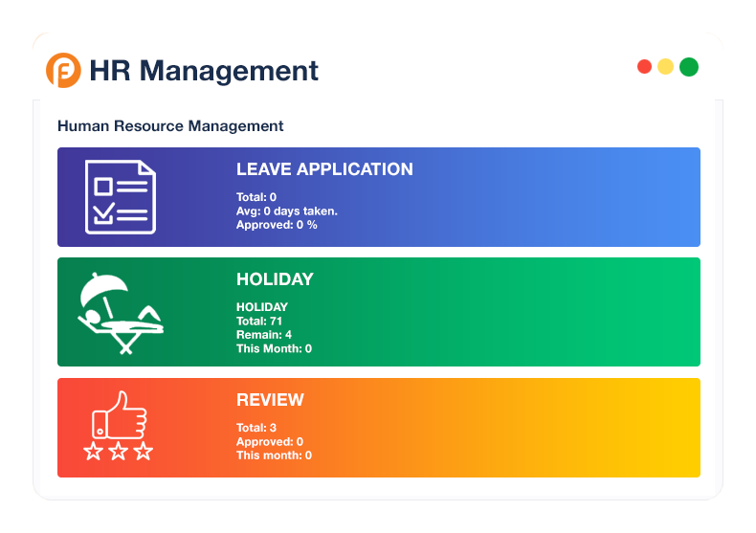The height and width of the screenshot is (533, 756).
Task: Click the Holiday beach umbrella lounger icon
Action: [x=121, y=313]
